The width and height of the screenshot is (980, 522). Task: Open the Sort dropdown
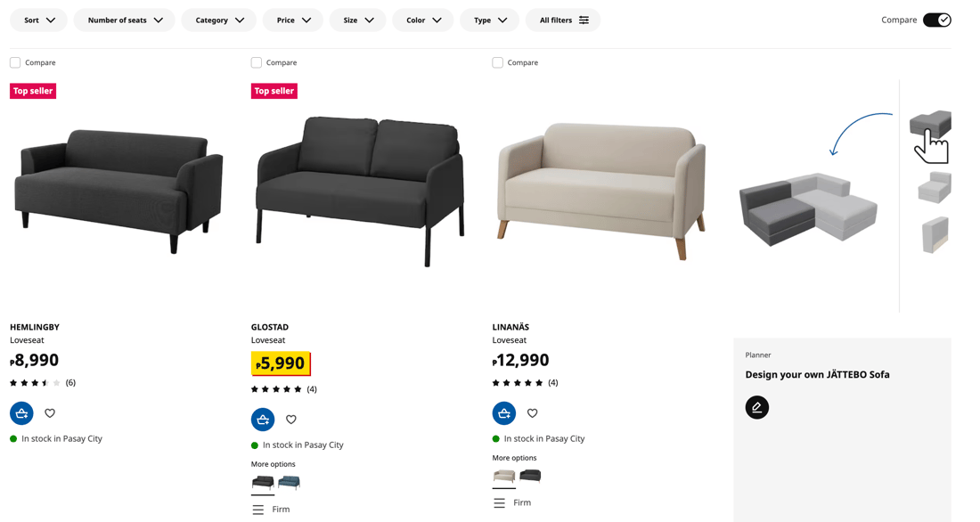[38, 19]
